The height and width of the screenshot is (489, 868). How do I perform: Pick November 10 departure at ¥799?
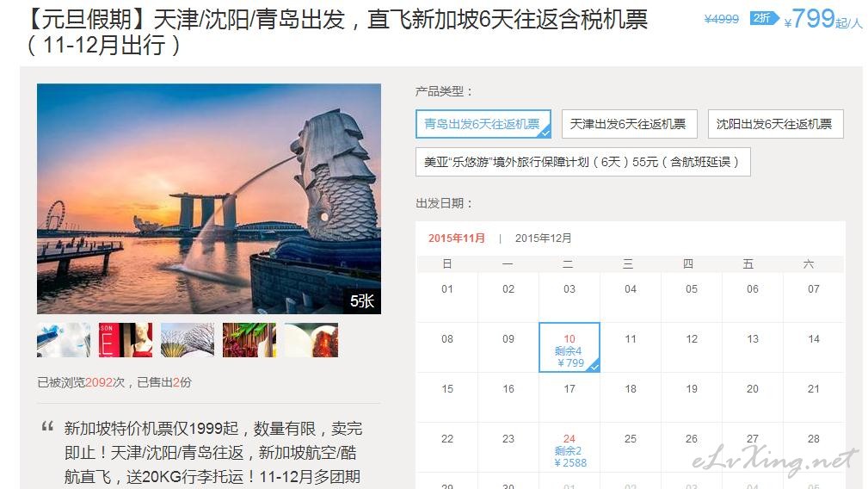coord(569,347)
